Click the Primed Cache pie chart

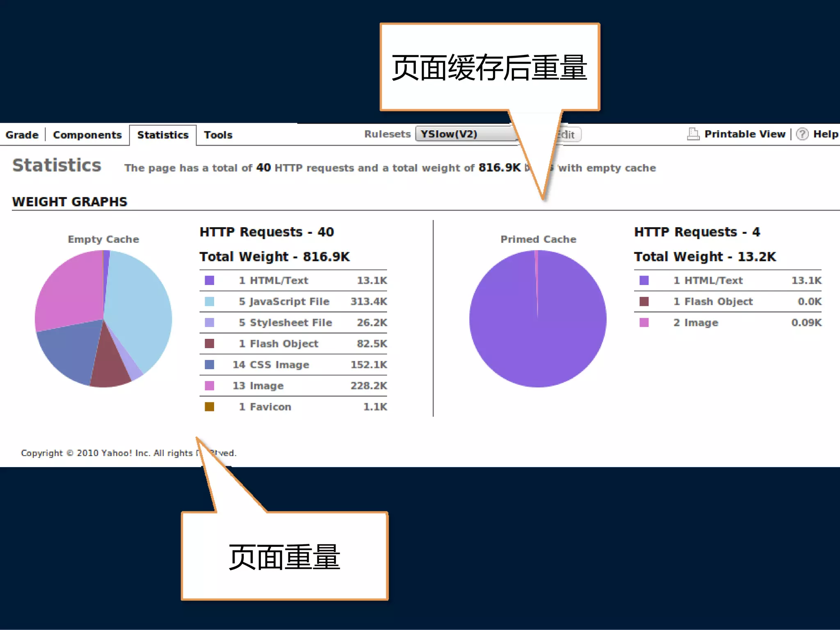[538, 319]
